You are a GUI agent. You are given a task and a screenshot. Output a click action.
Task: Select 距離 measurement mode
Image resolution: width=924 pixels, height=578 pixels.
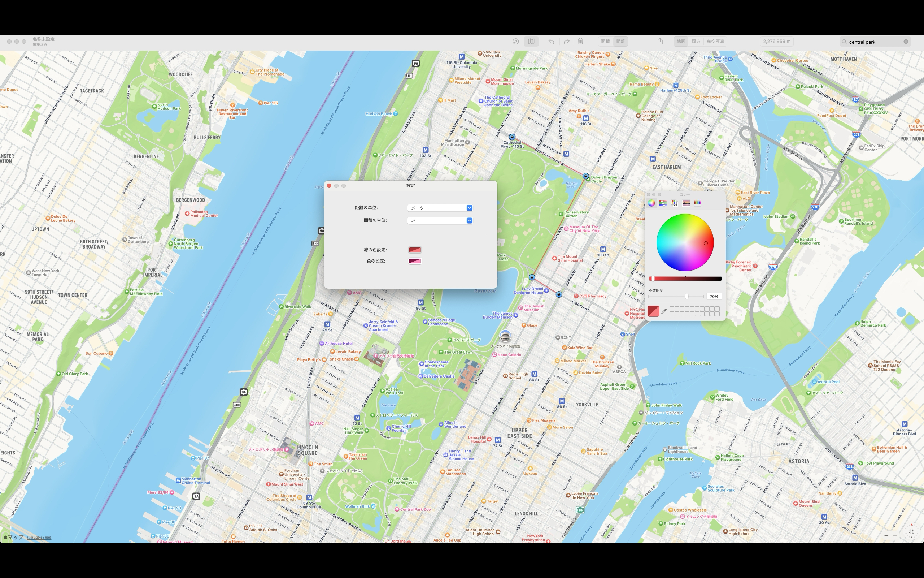click(x=620, y=41)
